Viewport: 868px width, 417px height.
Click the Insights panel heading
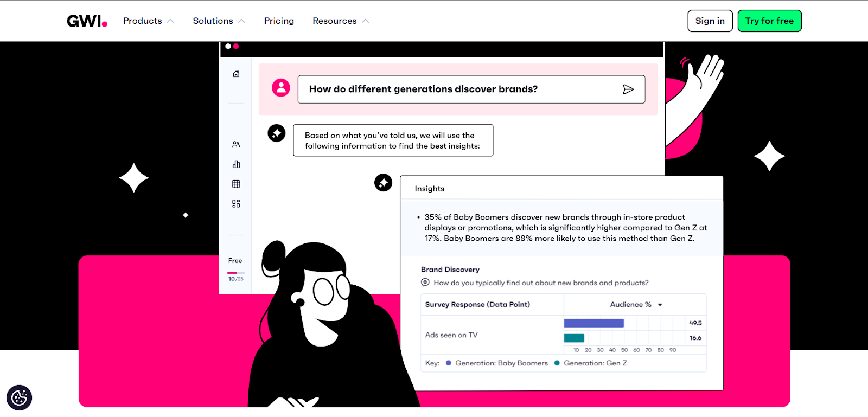430,189
